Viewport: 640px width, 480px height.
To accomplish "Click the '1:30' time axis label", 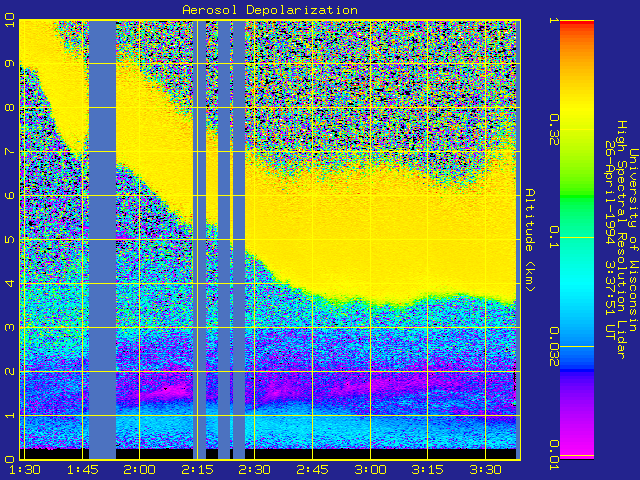I will click(24, 470).
